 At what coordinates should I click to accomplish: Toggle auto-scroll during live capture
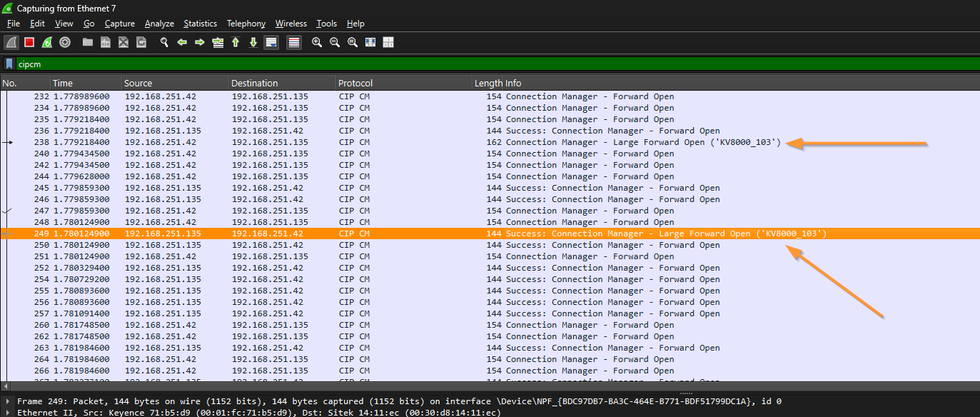click(271, 42)
